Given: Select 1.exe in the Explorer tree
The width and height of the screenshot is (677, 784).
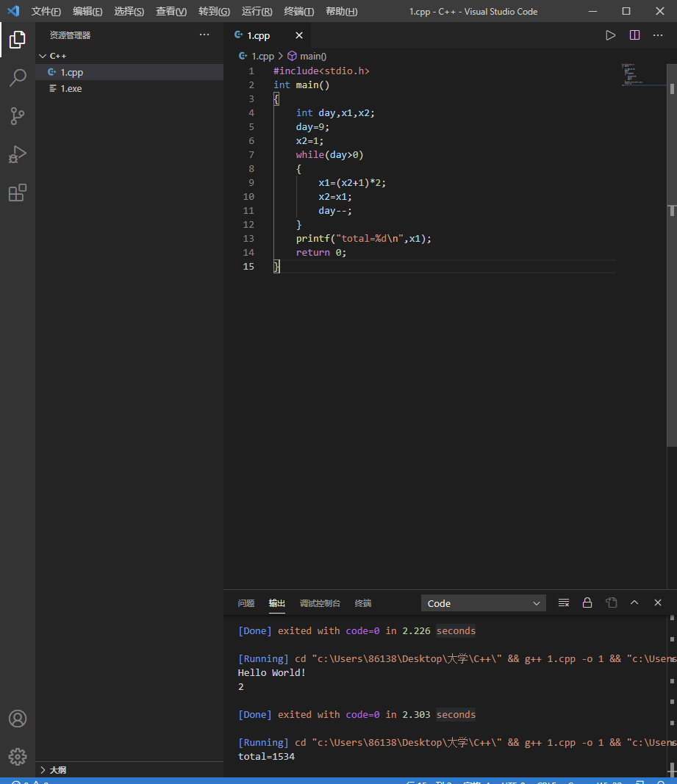Looking at the screenshot, I should pyautogui.click(x=129, y=88).
